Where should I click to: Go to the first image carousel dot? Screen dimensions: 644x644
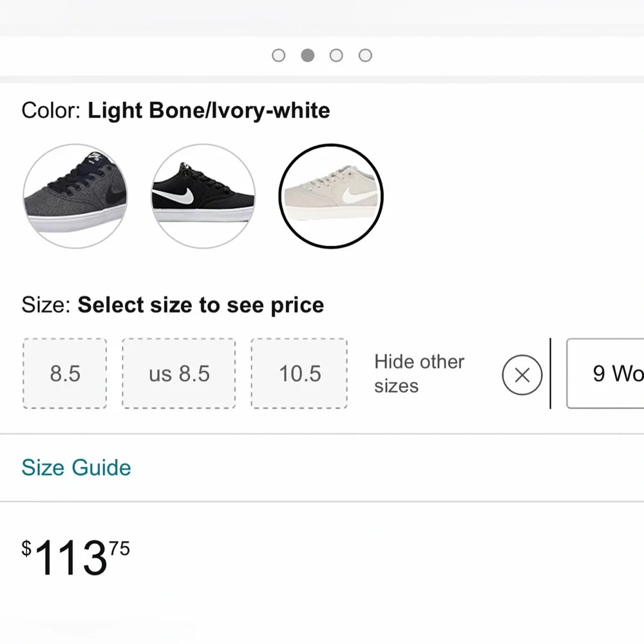click(278, 55)
